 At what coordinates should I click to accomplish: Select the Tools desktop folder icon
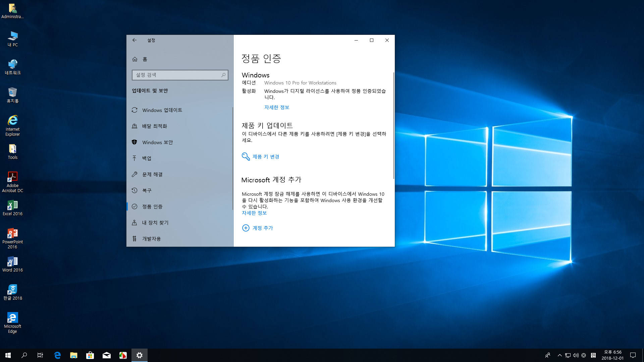[12, 152]
